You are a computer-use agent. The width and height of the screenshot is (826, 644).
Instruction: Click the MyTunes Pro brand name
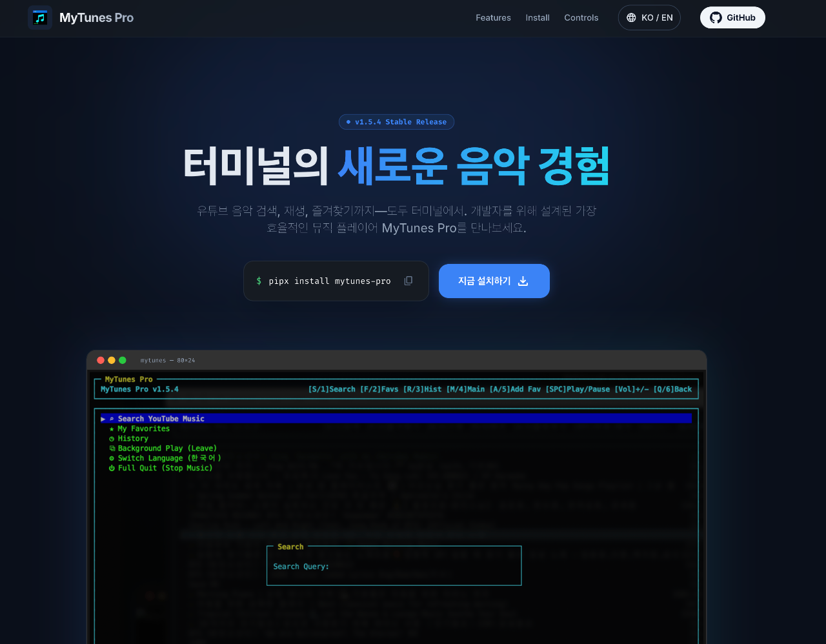point(96,18)
